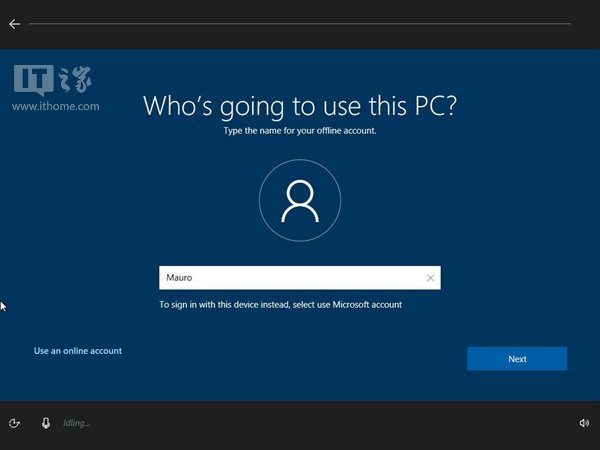
Task: Select the "Use an online account" link
Action: pos(78,351)
